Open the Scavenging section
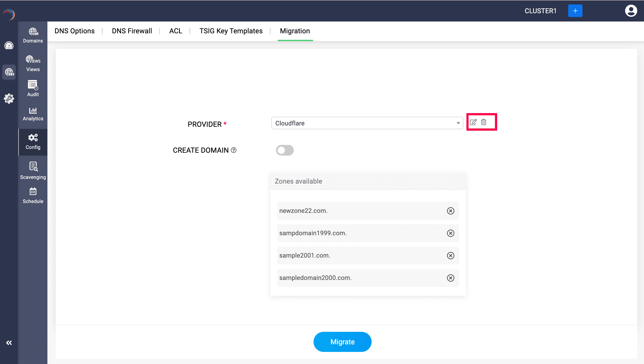644x364 pixels. coord(33,171)
